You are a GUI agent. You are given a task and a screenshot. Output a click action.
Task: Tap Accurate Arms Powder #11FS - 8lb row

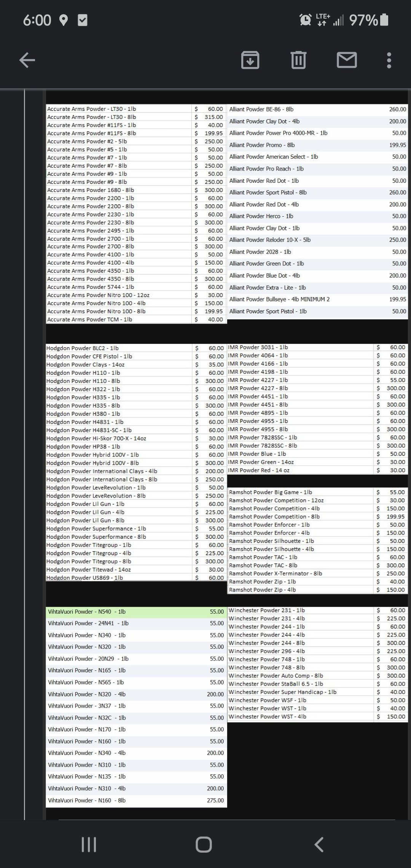(x=136, y=133)
